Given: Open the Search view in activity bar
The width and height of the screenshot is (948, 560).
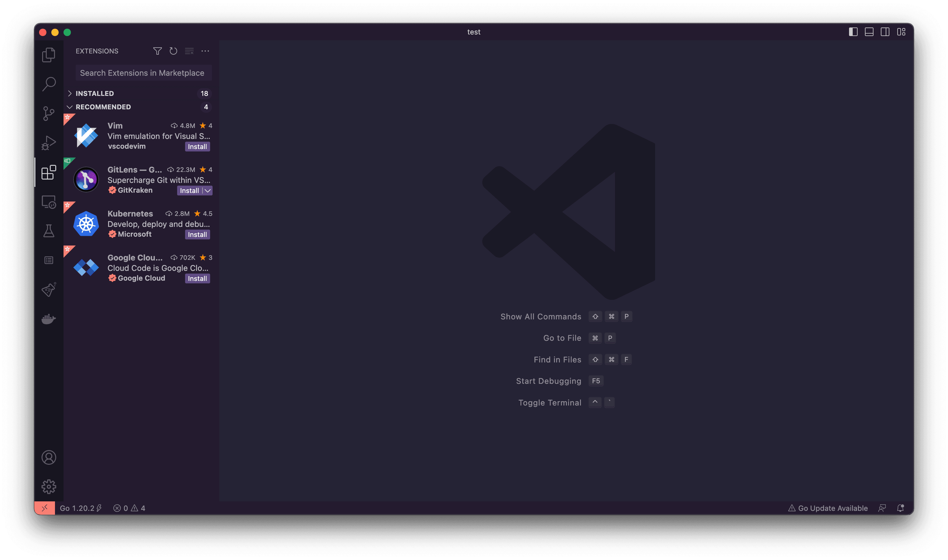Looking at the screenshot, I should click(49, 84).
